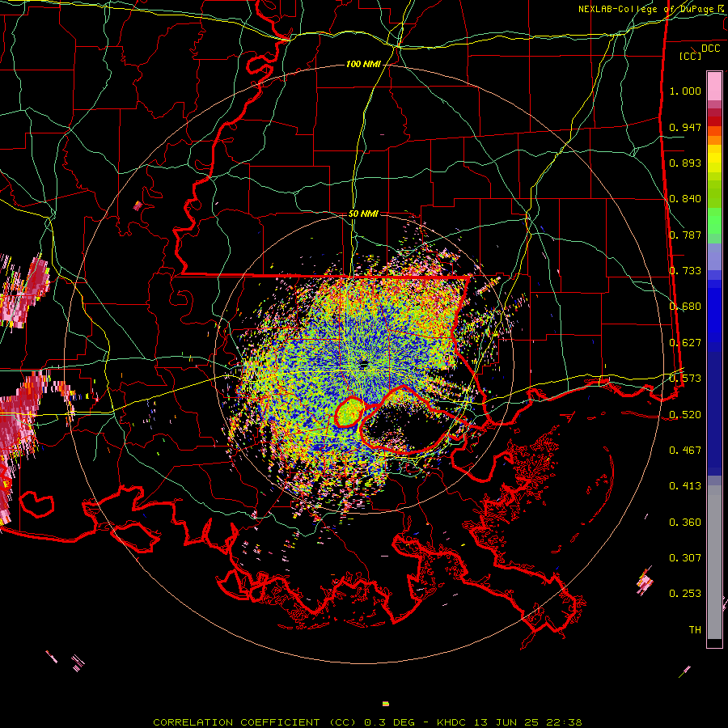This screenshot has width=728, height=728.
Task: Pick the light pink swatch beside 1.000
Action: 714,86
